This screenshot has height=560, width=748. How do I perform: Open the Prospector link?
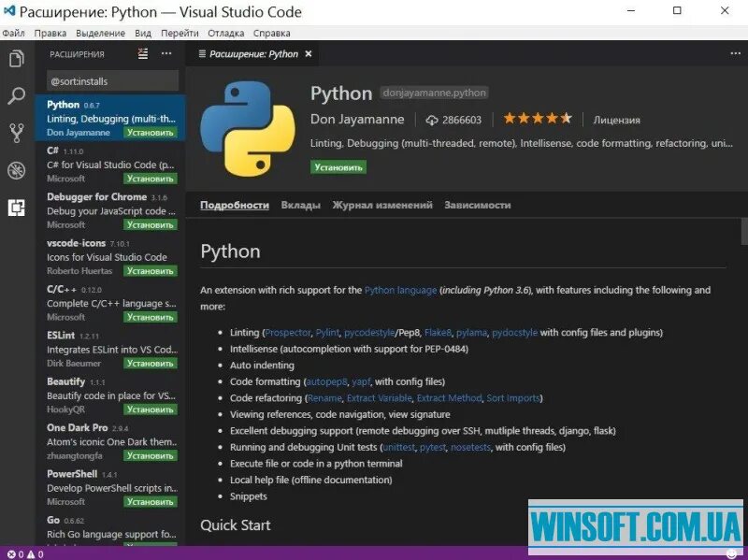(288, 333)
